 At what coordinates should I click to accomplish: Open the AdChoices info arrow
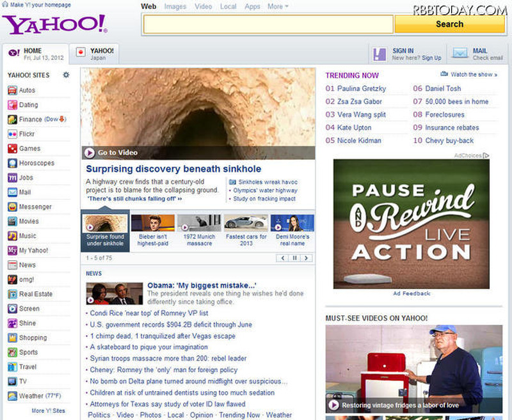486,155
